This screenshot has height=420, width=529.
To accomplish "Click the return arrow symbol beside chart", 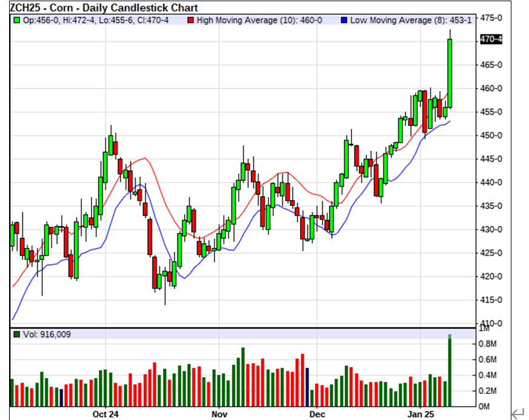I will pyautogui.click(x=517, y=414).
